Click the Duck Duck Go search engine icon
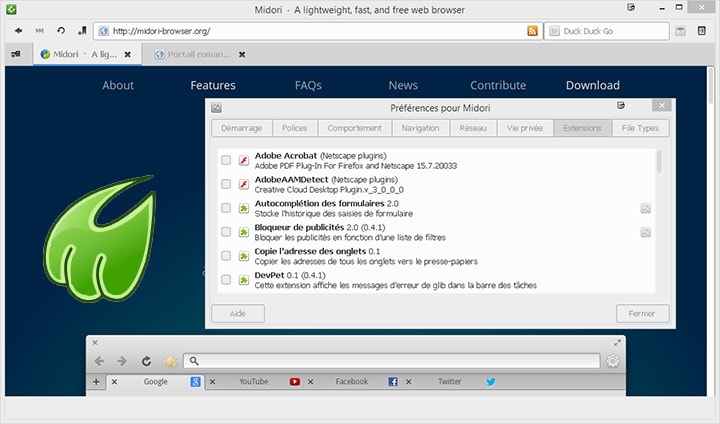This screenshot has width=720, height=424. click(x=555, y=31)
